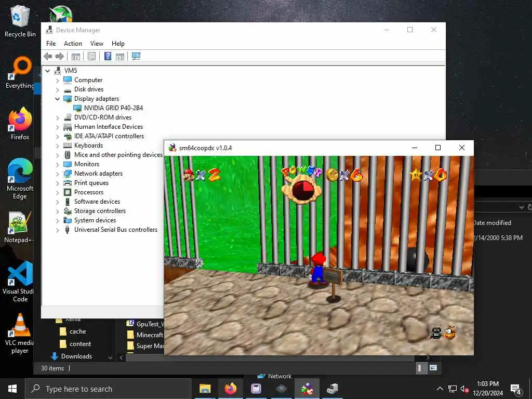Select the Everything search desktop icon
The height and width of the screenshot is (399, 532).
tap(20, 73)
